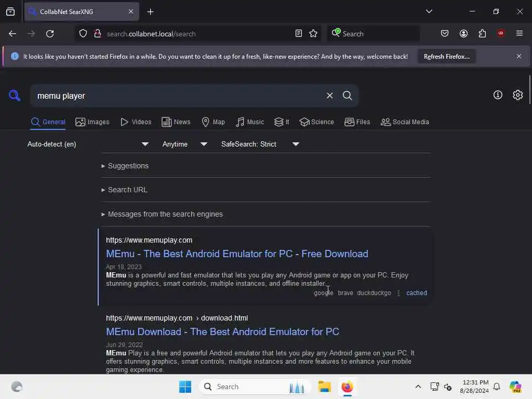Open the SafeSearch Strict dropdown
The height and width of the screenshot is (399, 532).
(260, 144)
